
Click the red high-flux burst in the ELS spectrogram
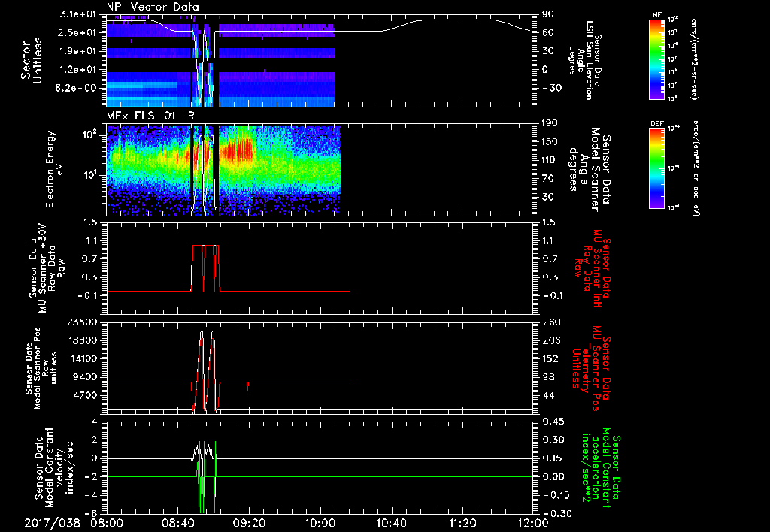tap(238, 150)
